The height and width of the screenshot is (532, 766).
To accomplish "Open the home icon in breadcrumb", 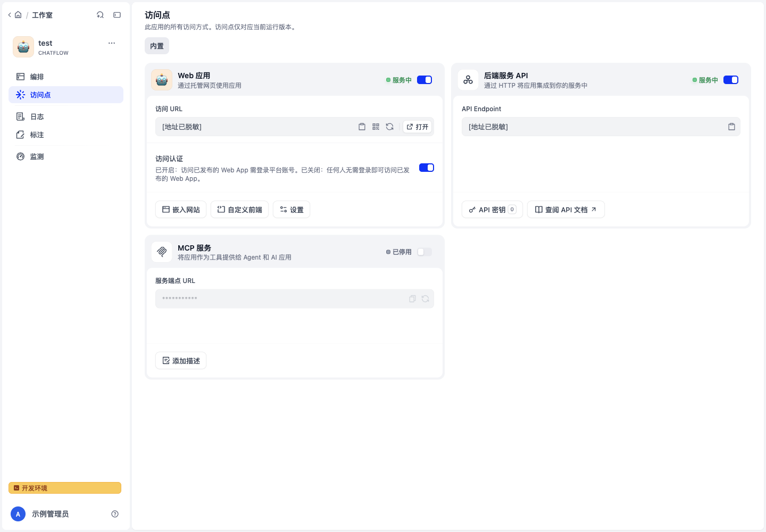I will click(18, 15).
